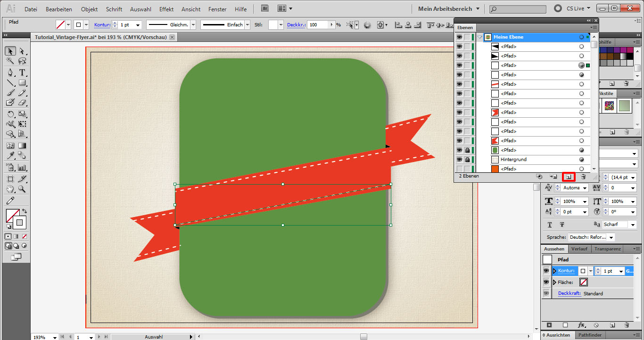Toggle Fläche visibility eye in Aussehen panel
The width and height of the screenshot is (644, 340).
click(x=546, y=283)
